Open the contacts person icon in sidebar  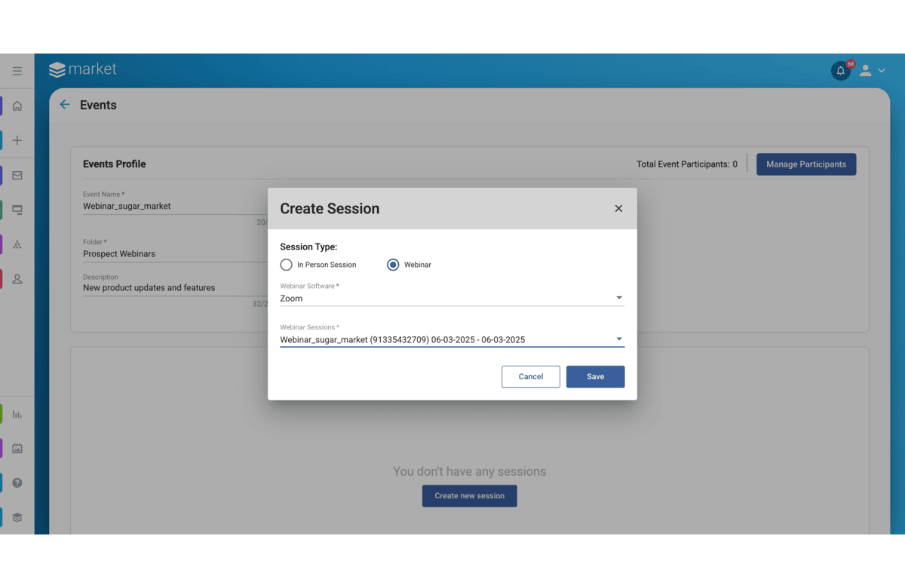tap(17, 279)
